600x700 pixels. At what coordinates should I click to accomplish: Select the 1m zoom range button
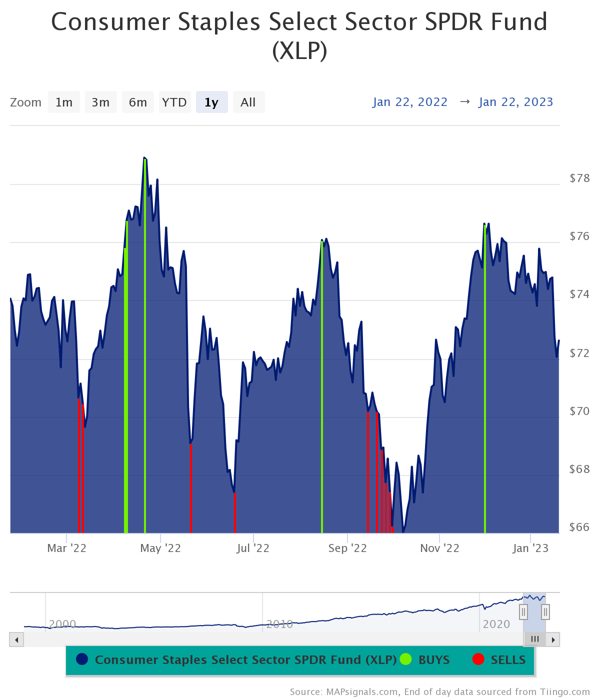[x=64, y=102]
